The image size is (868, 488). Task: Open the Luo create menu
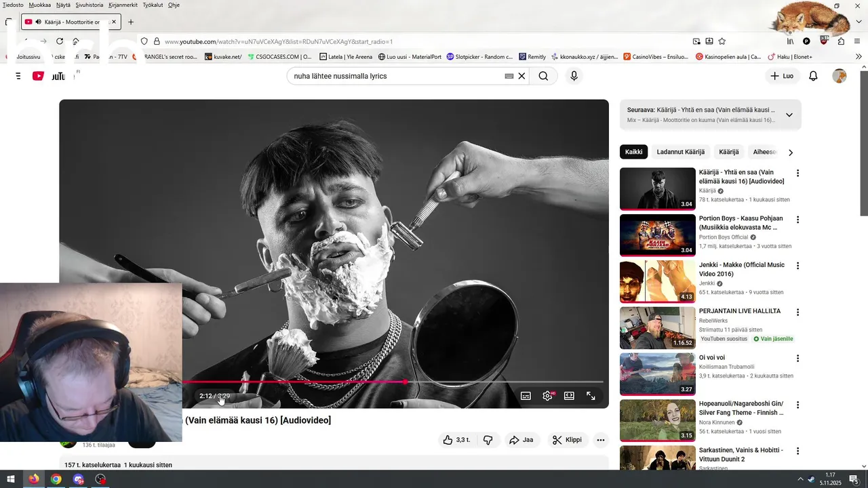[782, 76]
